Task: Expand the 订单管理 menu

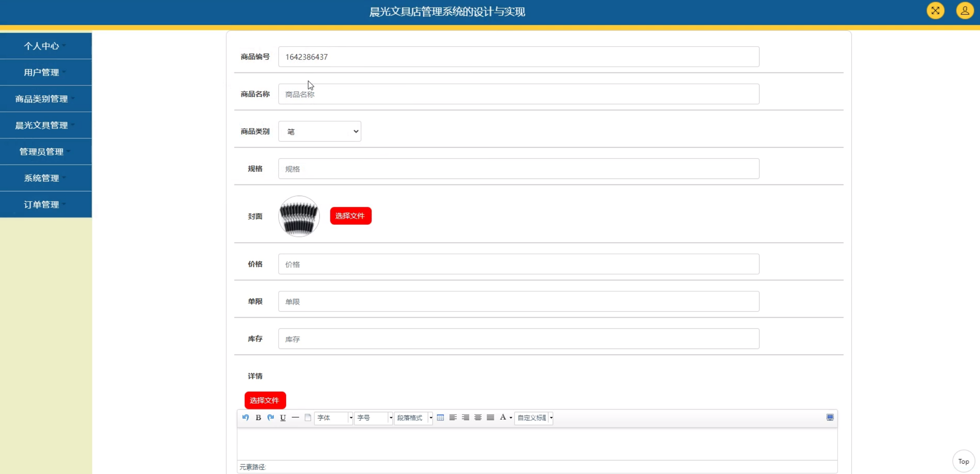Action: tap(46, 204)
